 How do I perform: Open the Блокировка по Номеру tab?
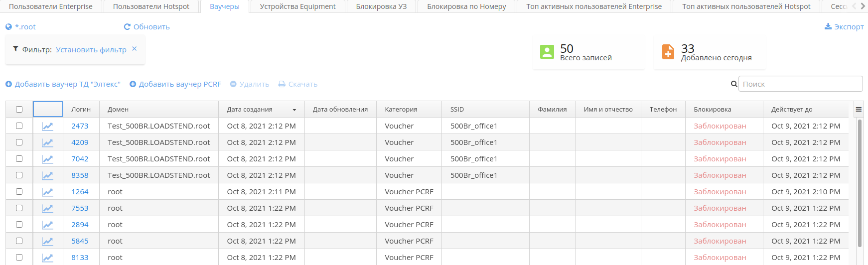coord(466,6)
